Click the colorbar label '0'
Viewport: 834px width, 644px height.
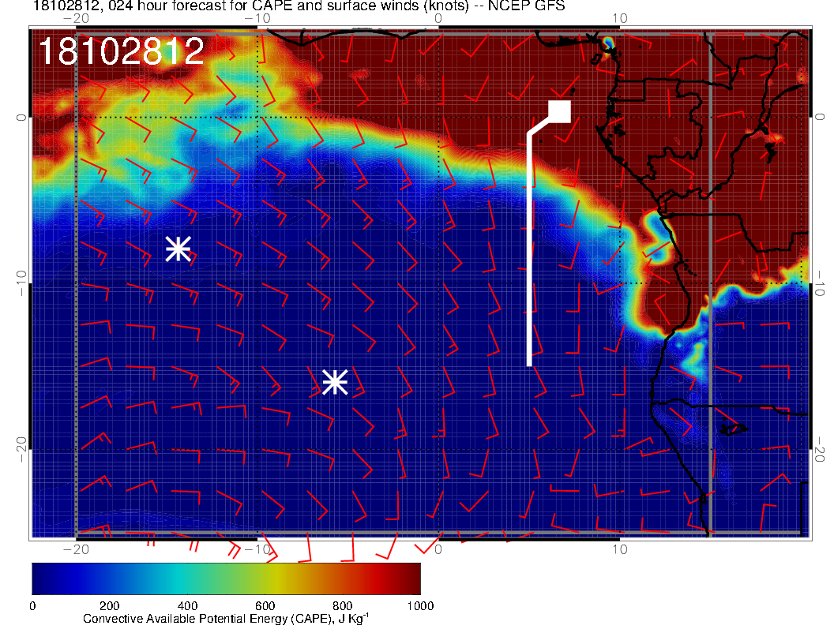pyautogui.click(x=32, y=606)
